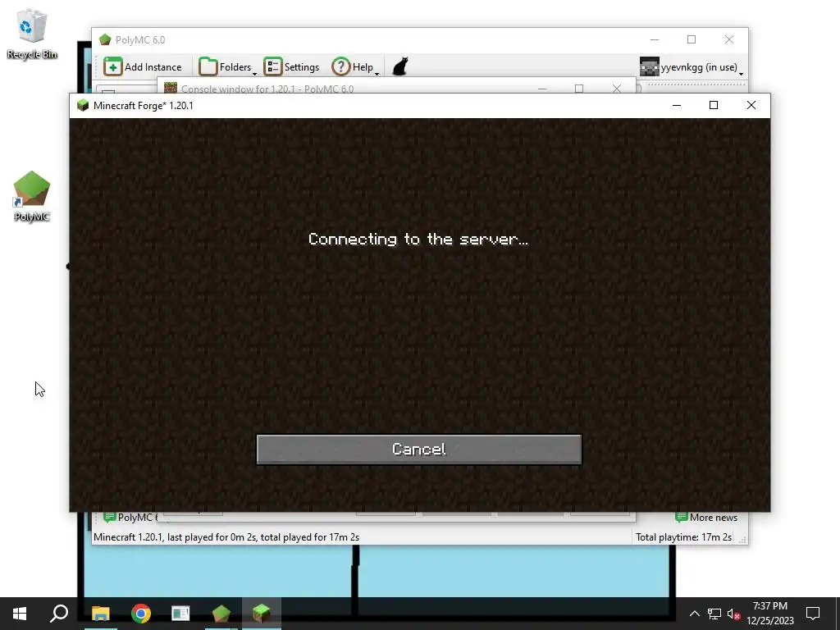Click the PolyMC 6.0 title bar icon

(x=105, y=39)
